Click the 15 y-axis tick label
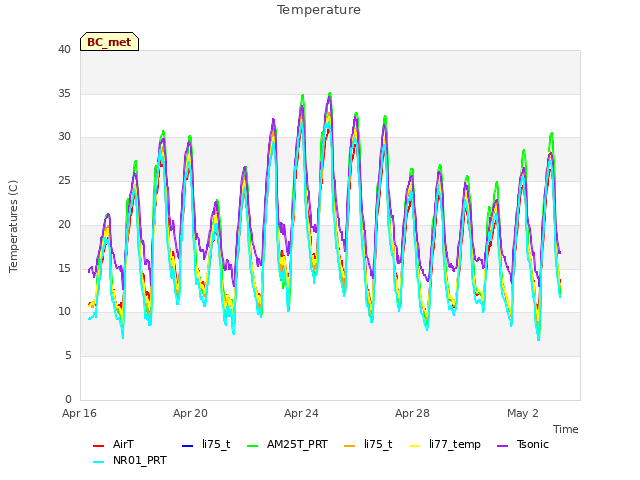Screen dimensions: 640x480 pos(64,268)
